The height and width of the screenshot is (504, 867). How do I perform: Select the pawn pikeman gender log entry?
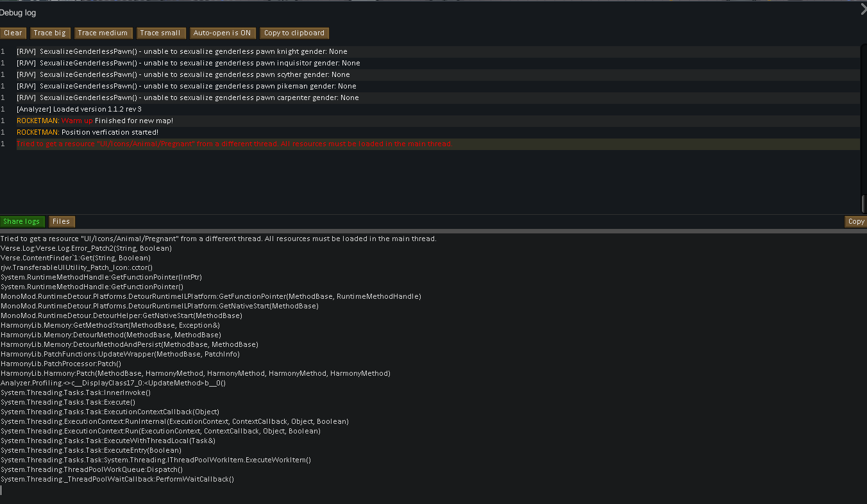point(430,86)
